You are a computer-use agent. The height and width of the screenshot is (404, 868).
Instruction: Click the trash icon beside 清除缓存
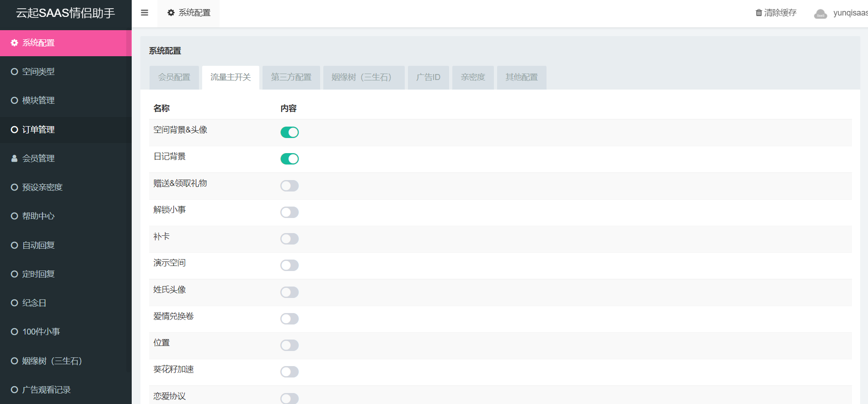point(759,13)
